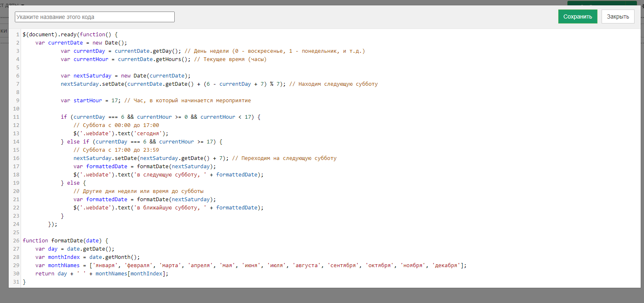The width and height of the screenshot is (644, 303).
Task: Click the string 'в следующую субботу, '
Action: coord(170,175)
